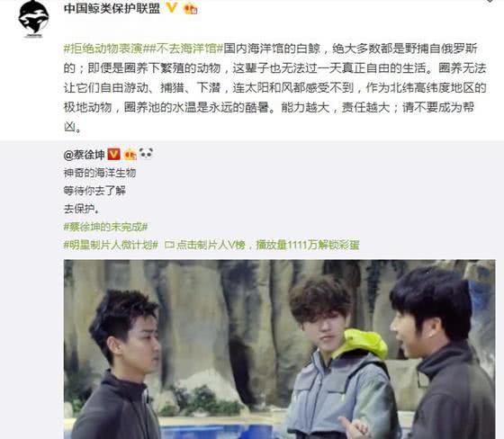Open the 中国鲸类保护联盟 profile name
504x439 pixels.
point(112,8)
